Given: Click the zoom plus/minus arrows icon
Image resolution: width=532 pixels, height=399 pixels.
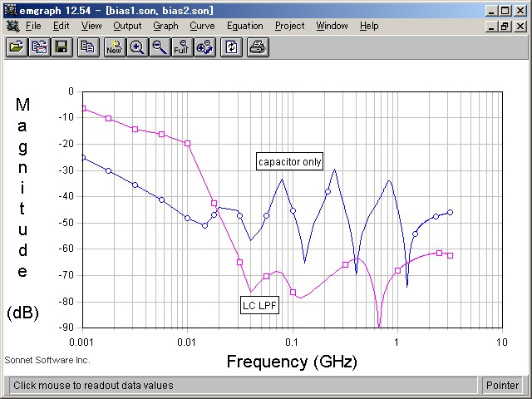Looking at the screenshot, I should click(204, 47).
